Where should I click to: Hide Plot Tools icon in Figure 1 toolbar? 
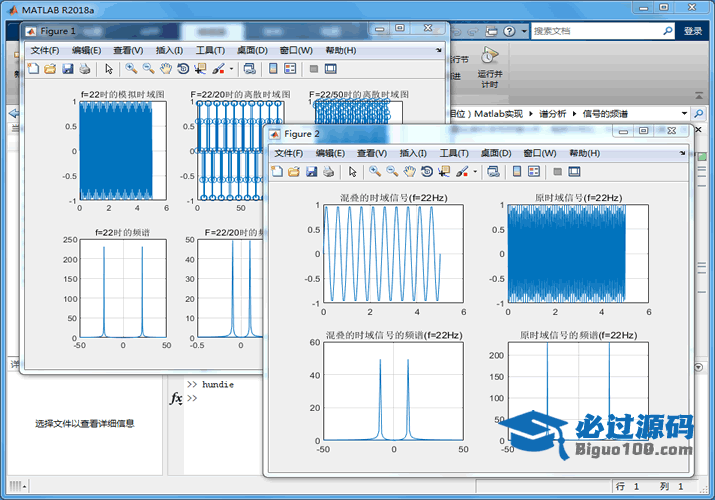[314, 69]
